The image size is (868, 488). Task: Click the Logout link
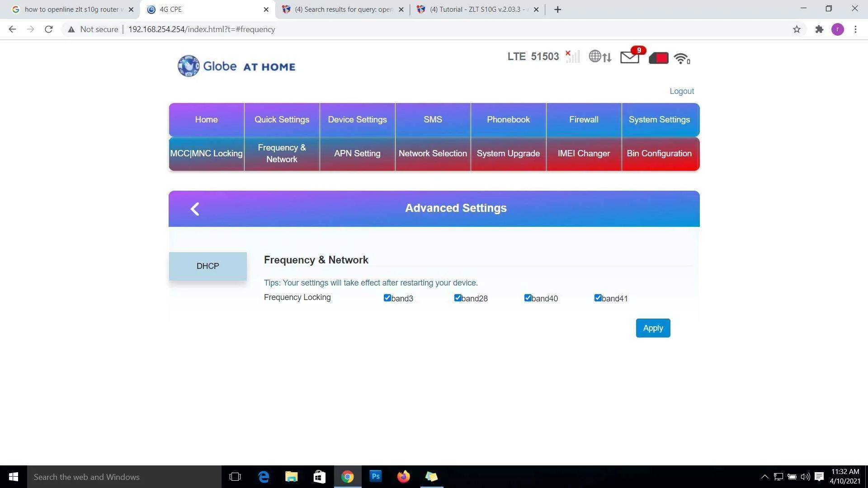pos(681,91)
